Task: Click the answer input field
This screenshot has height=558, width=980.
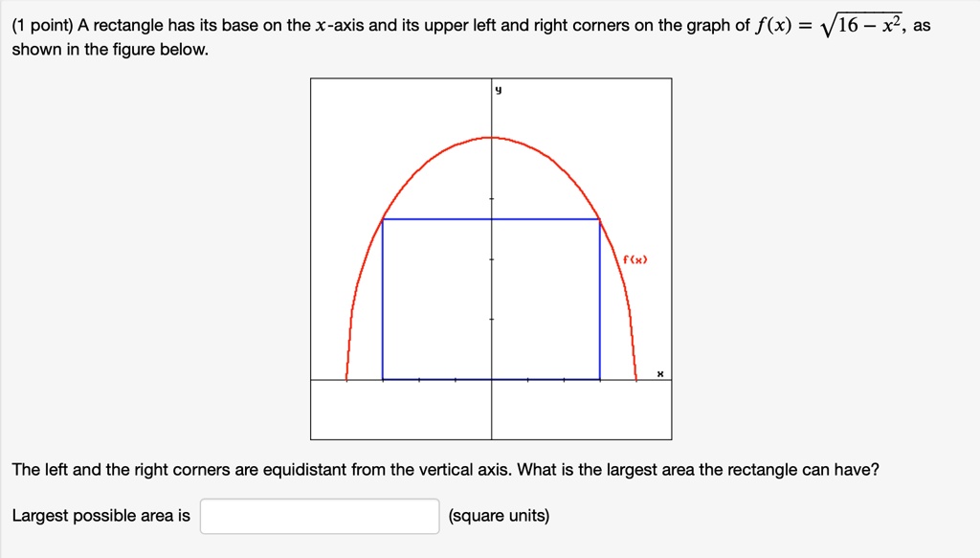Action: 318,515
